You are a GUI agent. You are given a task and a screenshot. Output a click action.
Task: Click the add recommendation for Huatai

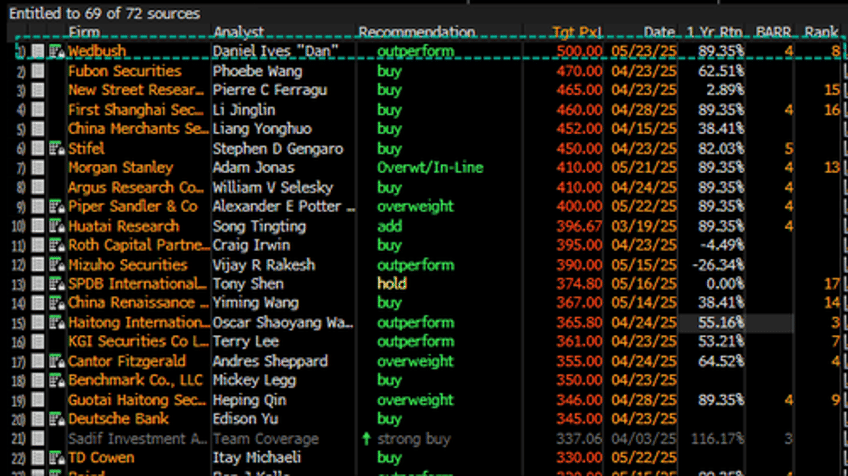pyautogui.click(x=389, y=226)
